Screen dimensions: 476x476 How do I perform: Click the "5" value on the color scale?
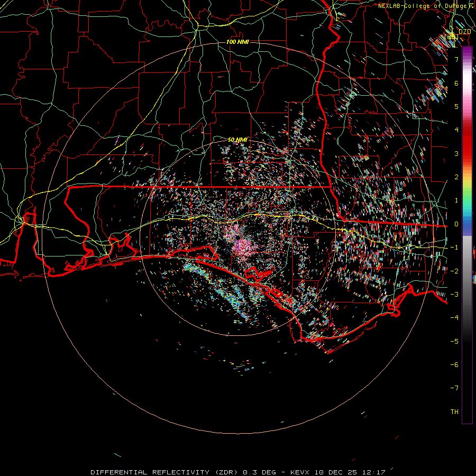456,106
